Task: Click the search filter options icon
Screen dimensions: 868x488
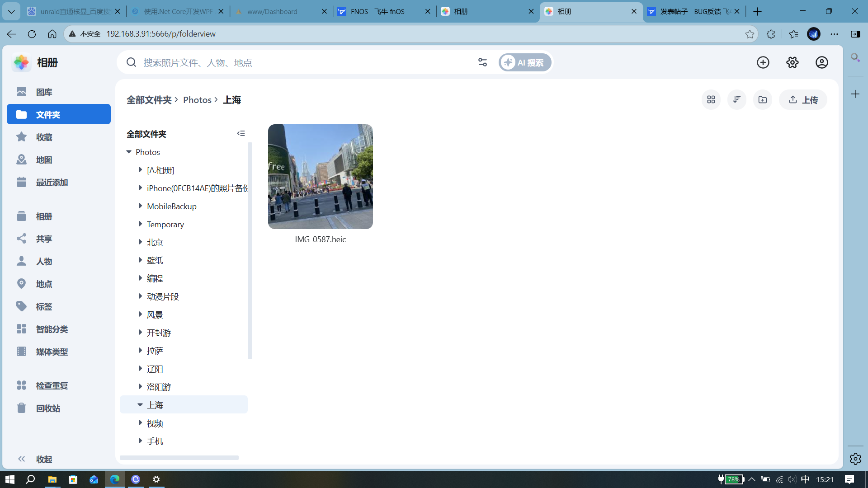Action: click(x=482, y=62)
